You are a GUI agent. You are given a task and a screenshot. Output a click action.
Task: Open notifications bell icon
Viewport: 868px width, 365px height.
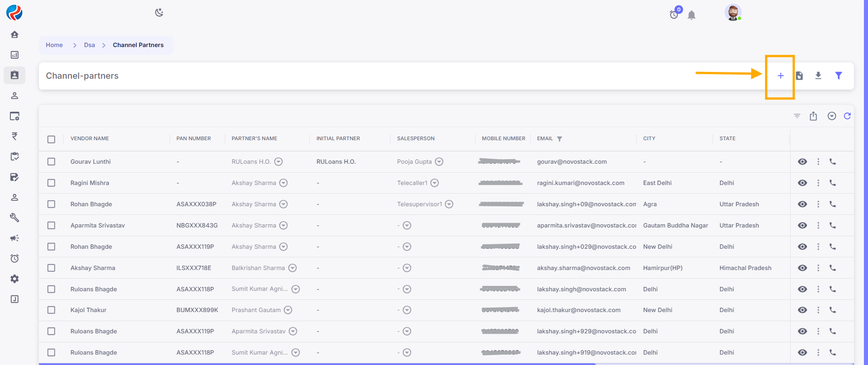[x=691, y=15]
